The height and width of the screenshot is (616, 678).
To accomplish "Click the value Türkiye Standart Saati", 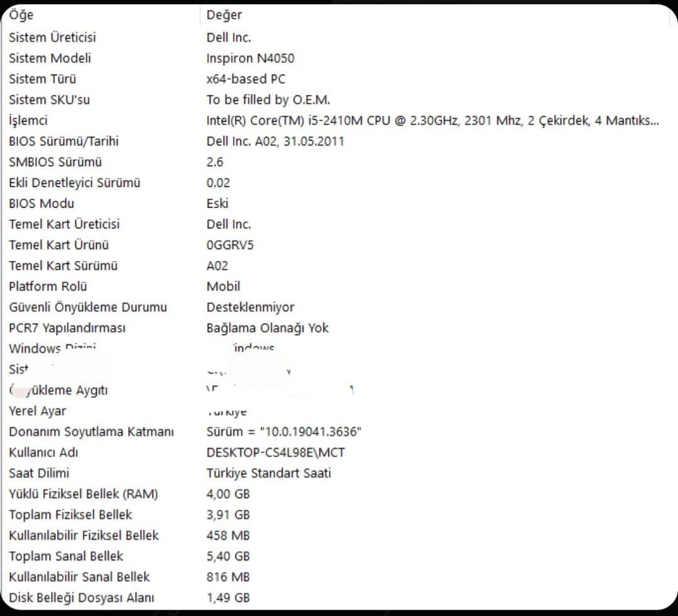I will click(269, 473).
